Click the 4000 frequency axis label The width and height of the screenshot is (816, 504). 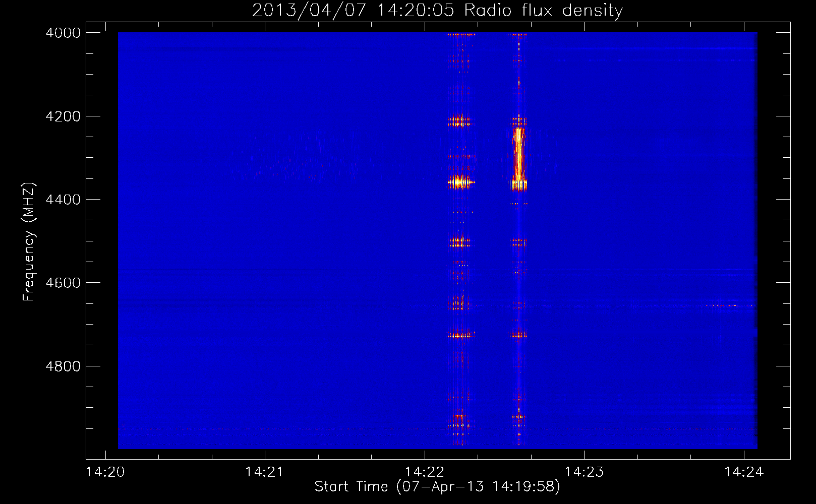(x=63, y=33)
